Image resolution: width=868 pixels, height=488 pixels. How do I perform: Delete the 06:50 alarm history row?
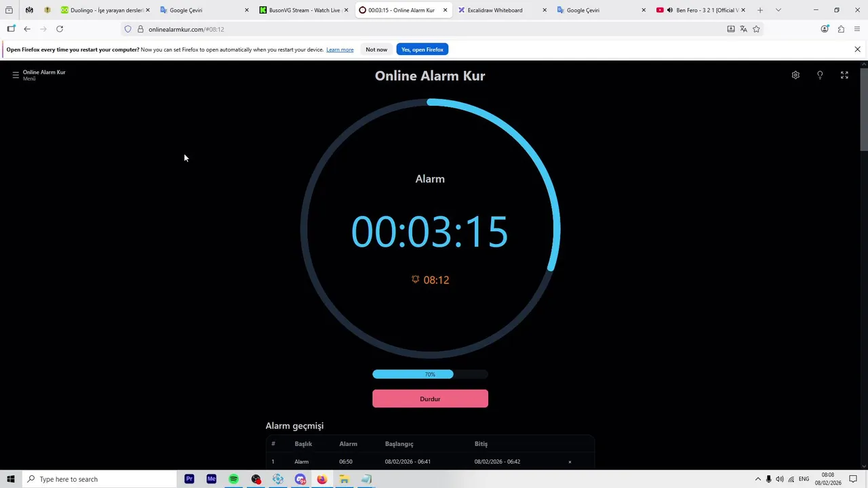[x=570, y=462]
